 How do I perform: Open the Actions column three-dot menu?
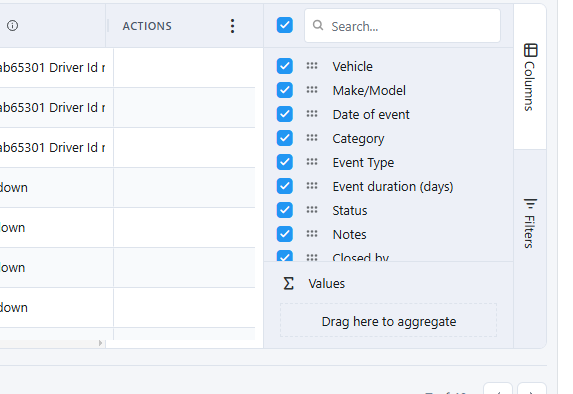232,26
